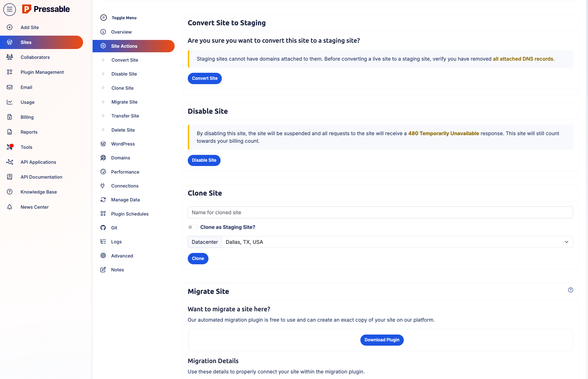Image resolution: width=588 pixels, height=379 pixels.
Task: Select the Manage Data sync icon
Action: [x=103, y=200]
